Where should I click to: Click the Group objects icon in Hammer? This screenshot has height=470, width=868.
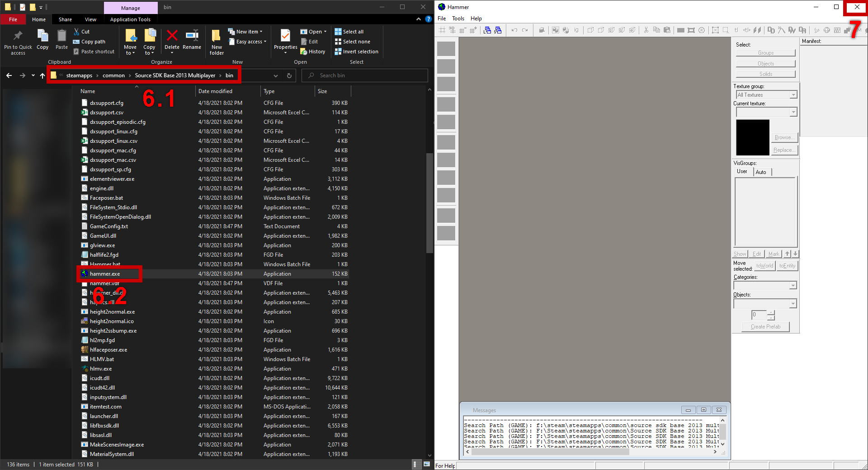click(x=556, y=30)
